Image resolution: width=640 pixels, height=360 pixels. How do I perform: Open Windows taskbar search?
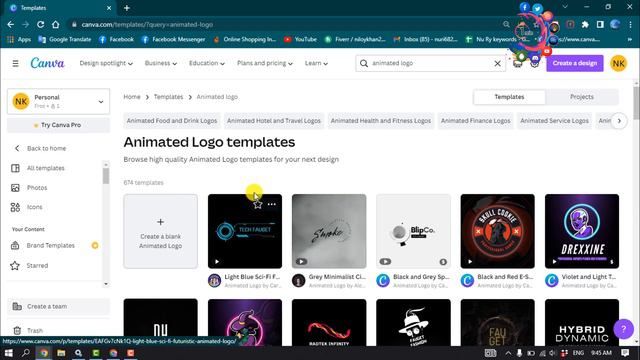(x=25, y=353)
